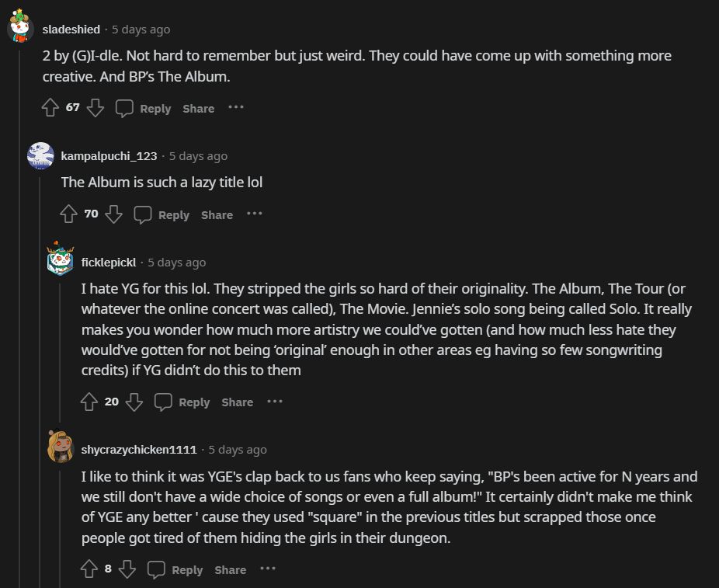Upvote shycrazychicken1111's comment

point(89,569)
